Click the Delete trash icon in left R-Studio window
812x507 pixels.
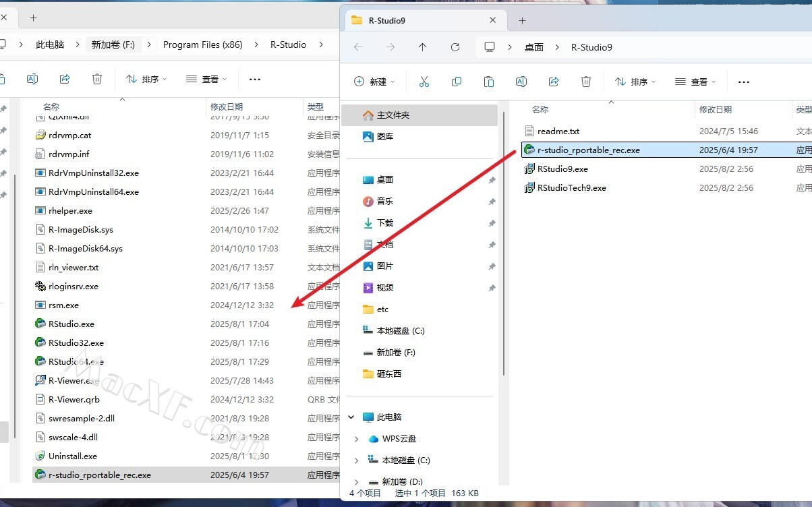point(97,79)
